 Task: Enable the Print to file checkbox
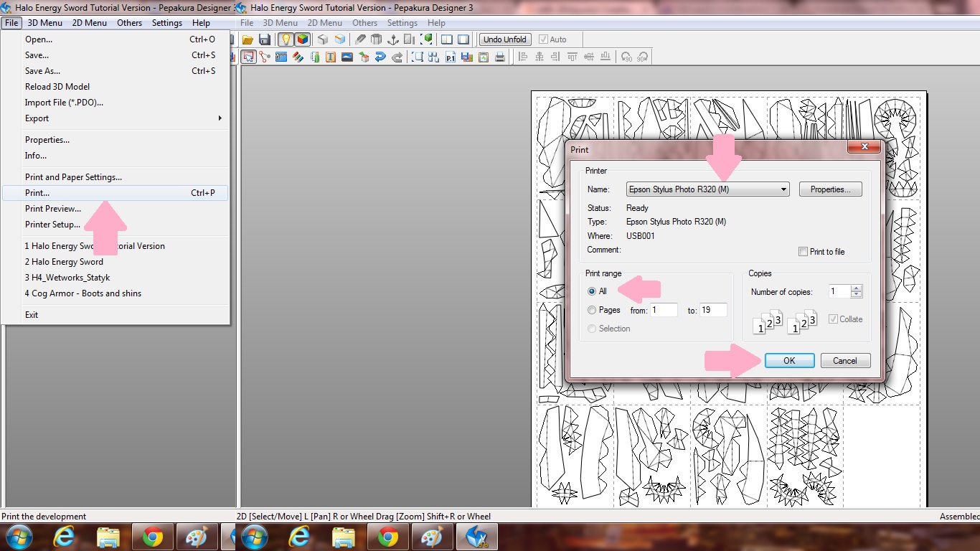[x=803, y=252]
